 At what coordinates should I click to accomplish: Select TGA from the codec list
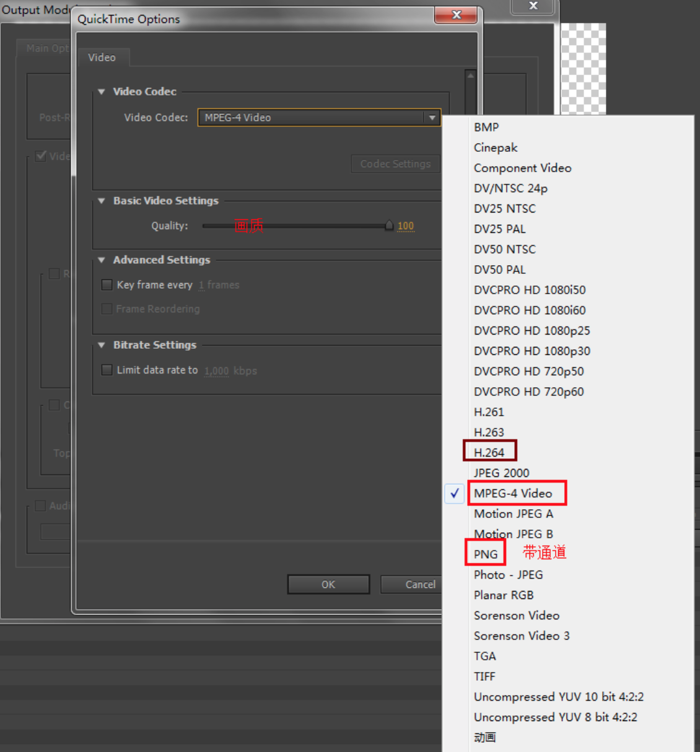coord(485,657)
